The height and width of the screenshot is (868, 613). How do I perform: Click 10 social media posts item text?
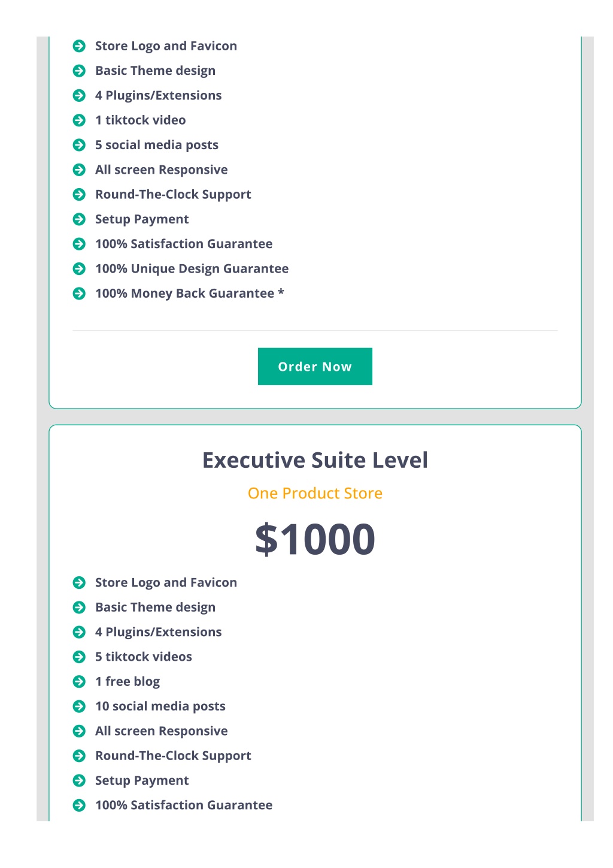160,706
